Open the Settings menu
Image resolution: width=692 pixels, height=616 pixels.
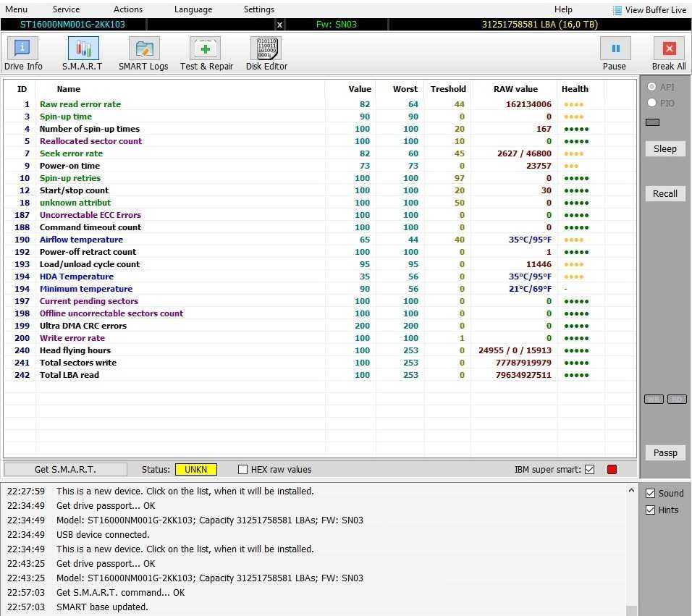point(259,9)
